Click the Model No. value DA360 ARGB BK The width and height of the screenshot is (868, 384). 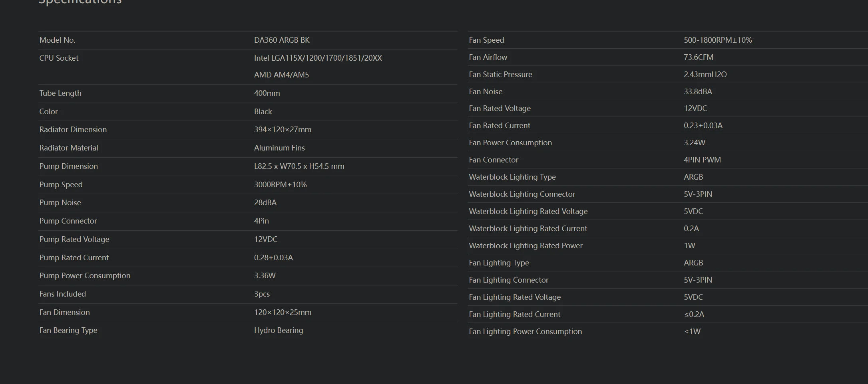[282, 40]
